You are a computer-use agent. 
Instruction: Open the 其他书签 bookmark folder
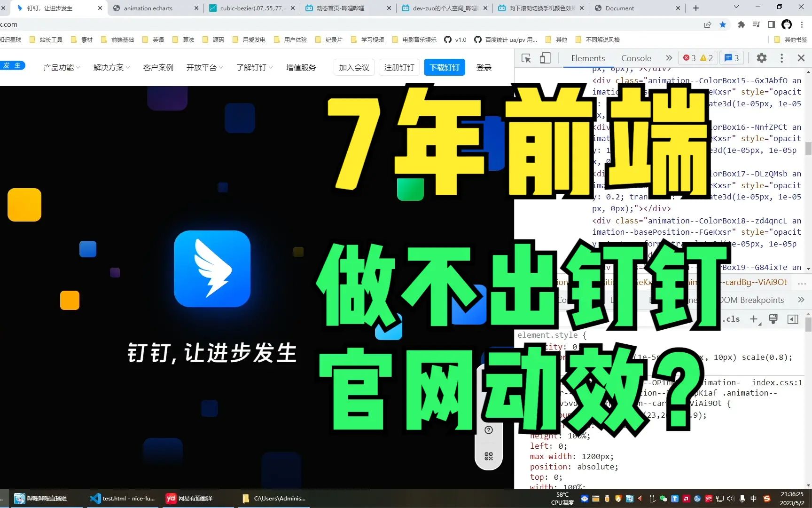790,40
